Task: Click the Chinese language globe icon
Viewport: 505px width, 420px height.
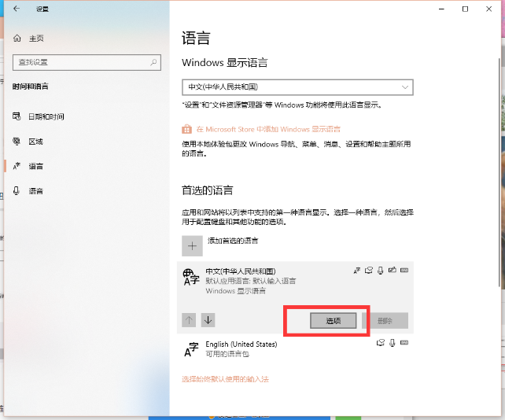Action: tap(191, 277)
